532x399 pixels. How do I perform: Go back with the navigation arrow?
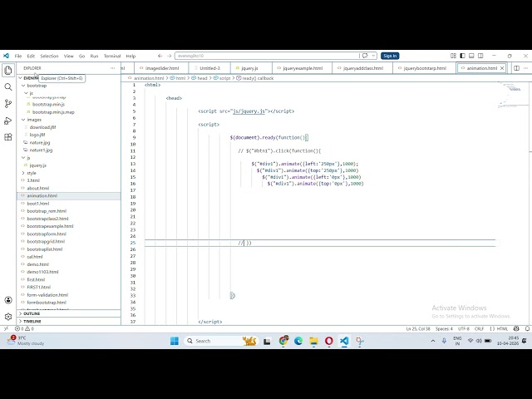click(160, 56)
